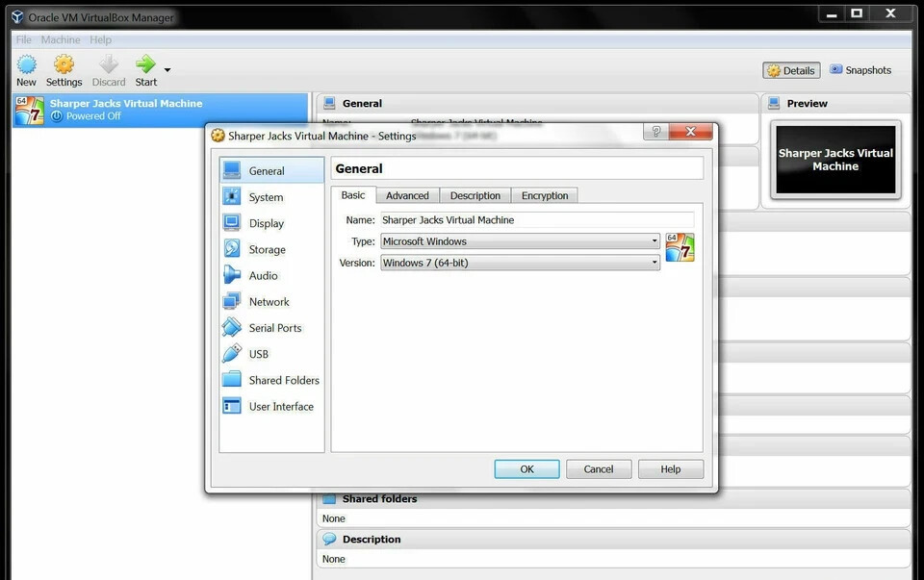This screenshot has height=580, width=924.
Task: Click the question mark help icon in dialog title
Action: (x=655, y=132)
